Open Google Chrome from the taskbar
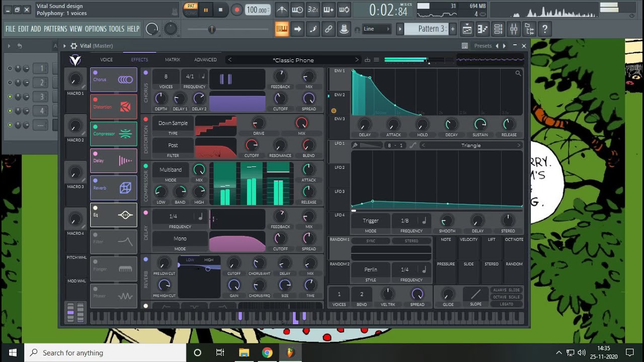The height and width of the screenshot is (362, 644). click(x=267, y=352)
